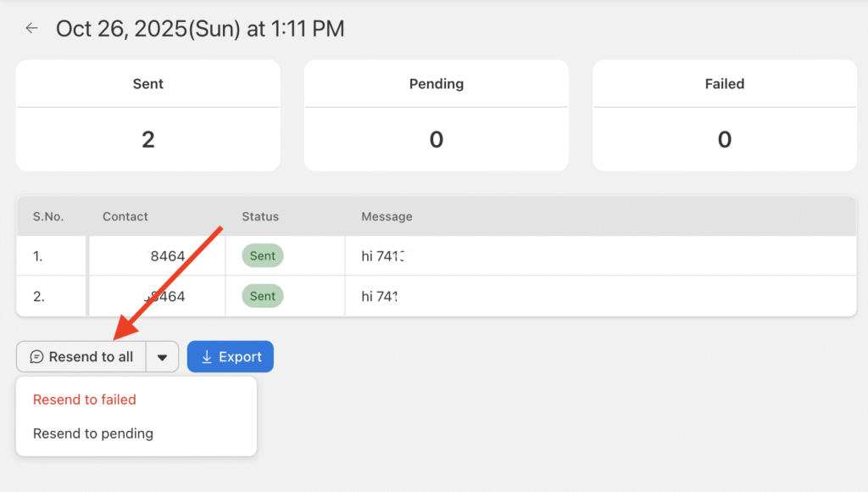Click the message text in row 2

379,296
